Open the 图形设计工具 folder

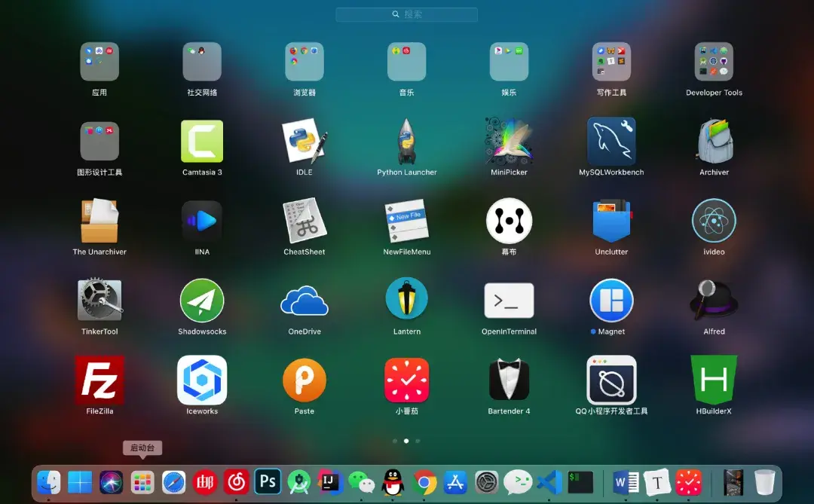pos(99,141)
